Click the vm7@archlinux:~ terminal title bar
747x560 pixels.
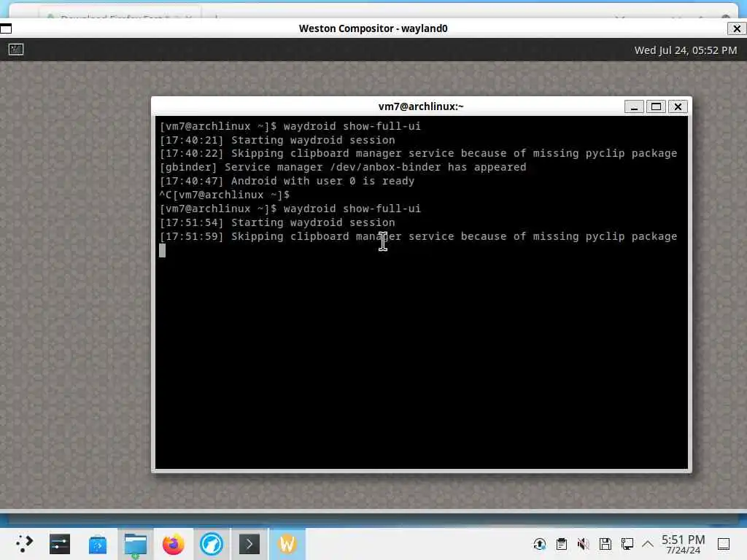(421, 106)
